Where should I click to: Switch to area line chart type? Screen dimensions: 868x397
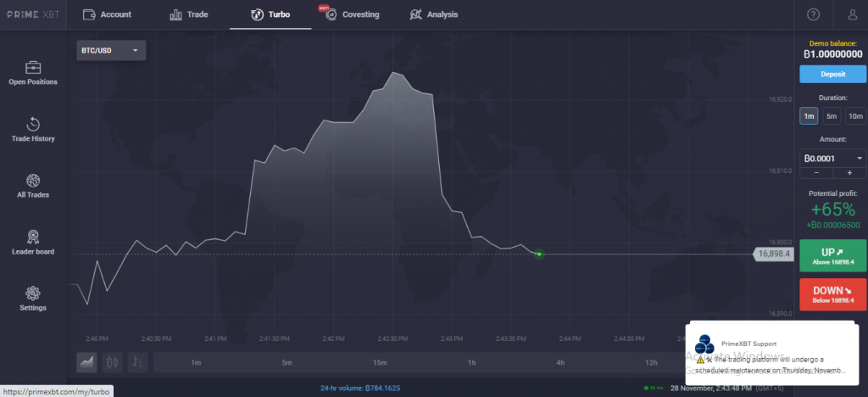[x=87, y=363]
